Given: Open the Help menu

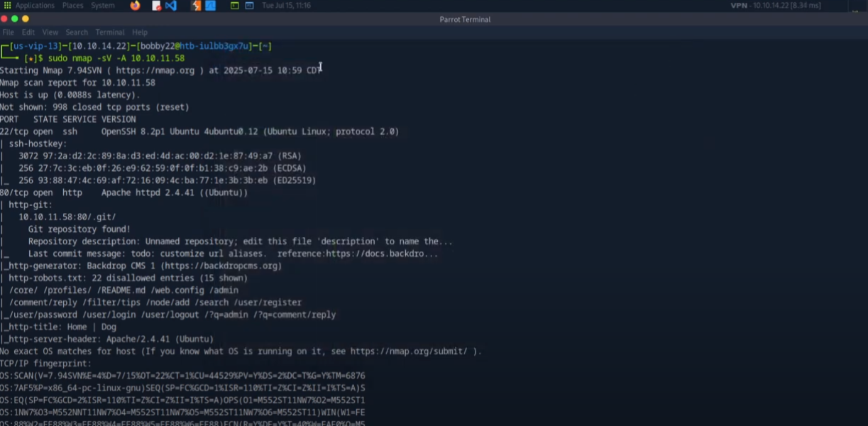Looking at the screenshot, I should tap(140, 32).
